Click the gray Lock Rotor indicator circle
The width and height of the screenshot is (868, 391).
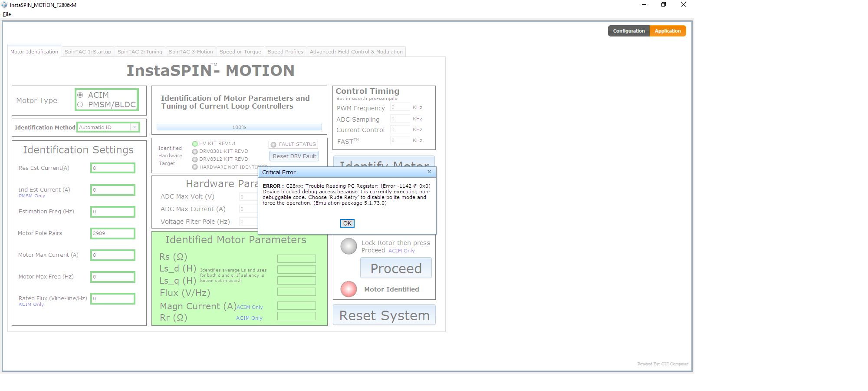[349, 246]
